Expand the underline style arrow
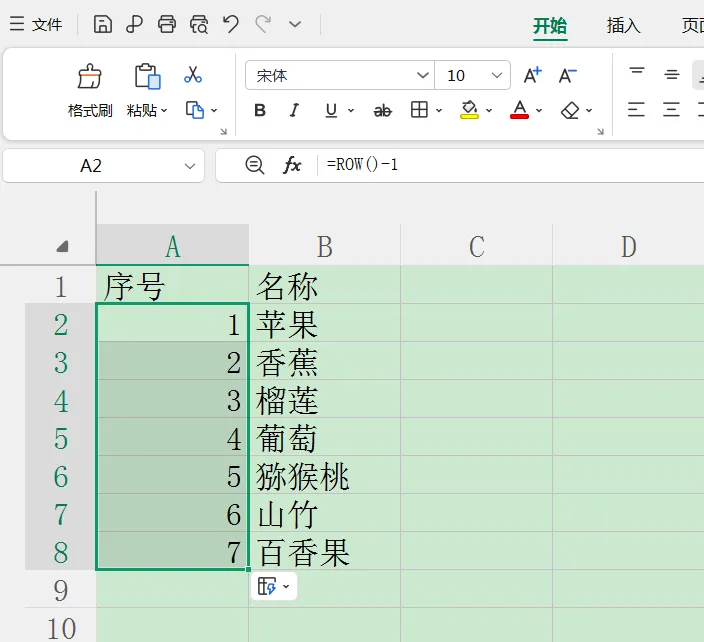 coord(351,110)
